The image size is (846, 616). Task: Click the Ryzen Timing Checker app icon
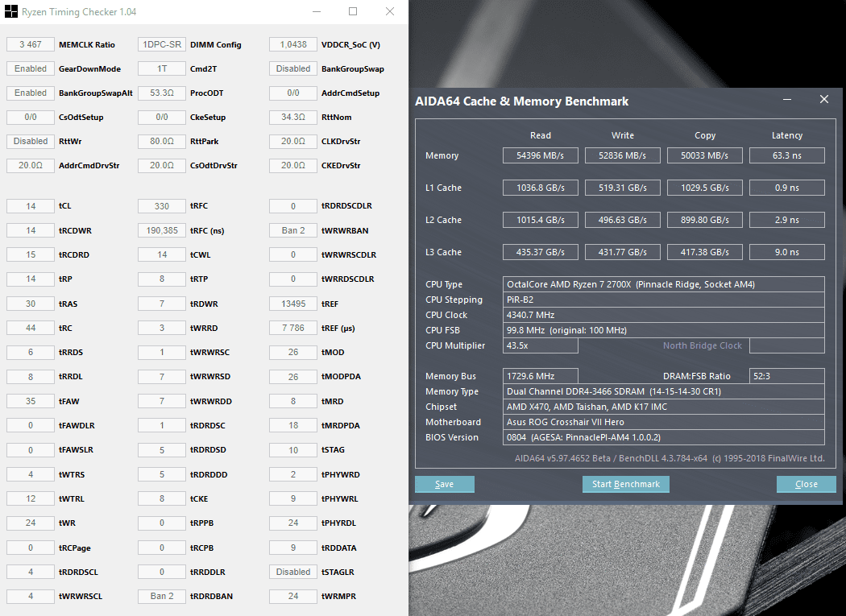tap(10, 12)
